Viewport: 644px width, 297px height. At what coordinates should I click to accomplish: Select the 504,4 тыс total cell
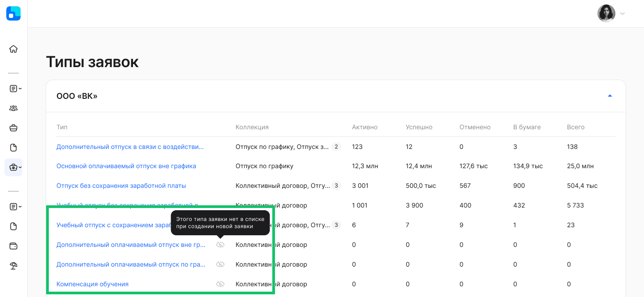click(582, 186)
